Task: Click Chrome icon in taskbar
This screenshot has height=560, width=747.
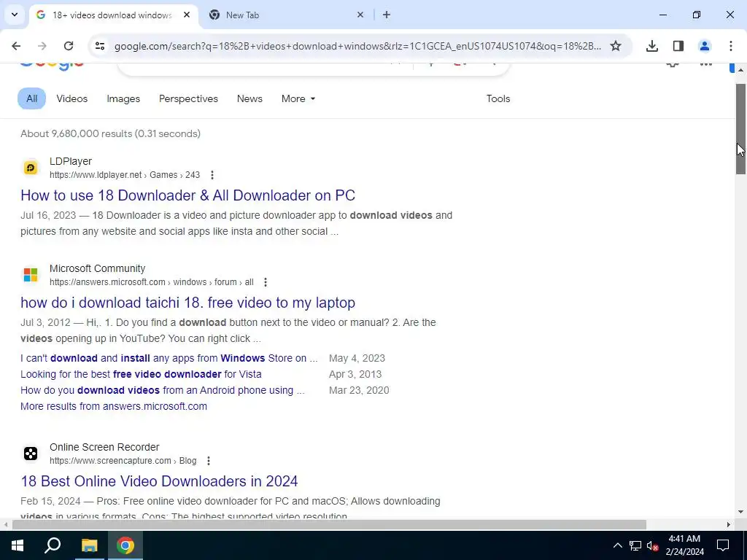Action: pyautogui.click(x=125, y=545)
